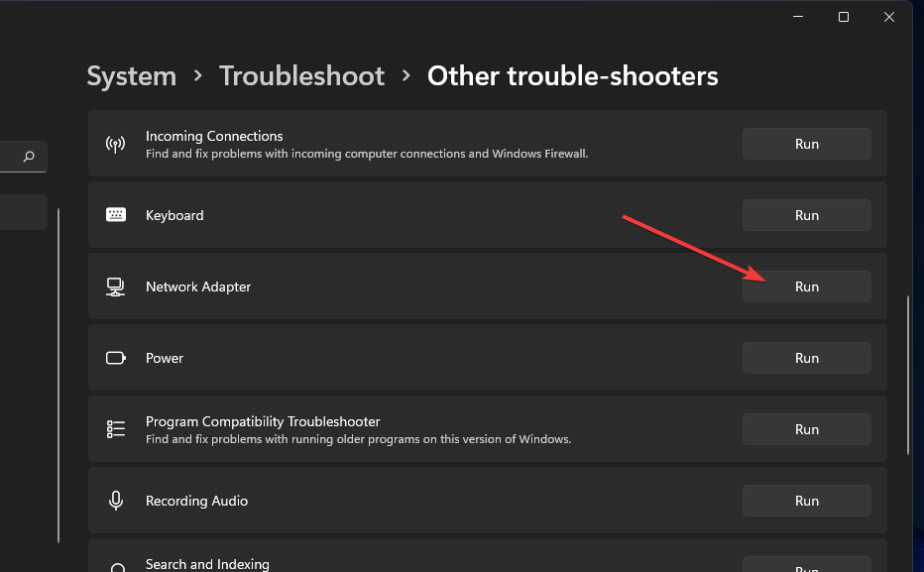Screen dimensions: 924x572
Task: Run the Power troubleshooter
Action: (806, 358)
